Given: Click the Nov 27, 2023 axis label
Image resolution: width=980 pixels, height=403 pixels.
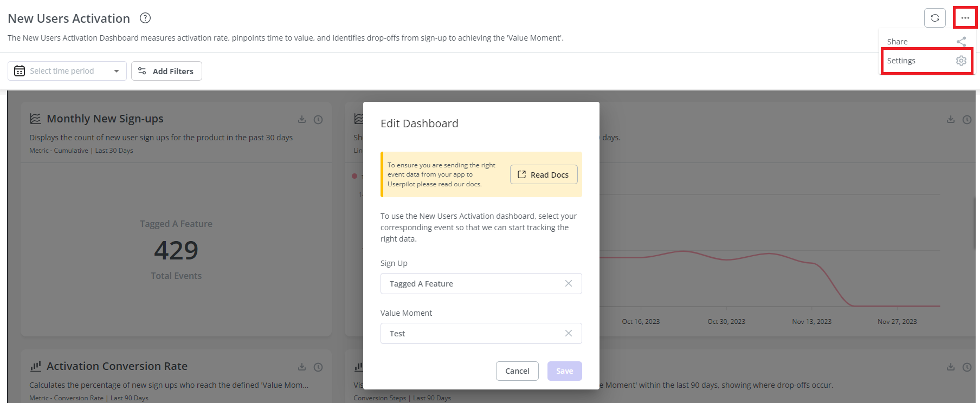Looking at the screenshot, I should pyautogui.click(x=897, y=322).
